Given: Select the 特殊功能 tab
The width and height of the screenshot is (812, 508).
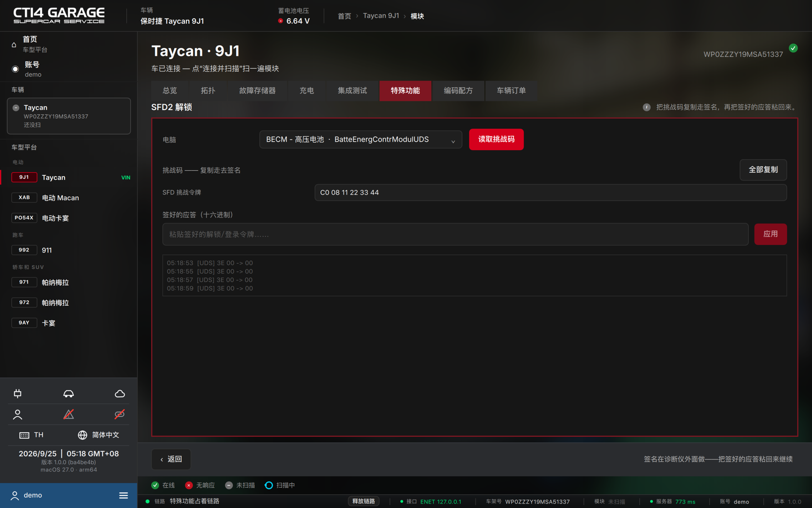Looking at the screenshot, I should pyautogui.click(x=405, y=91).
